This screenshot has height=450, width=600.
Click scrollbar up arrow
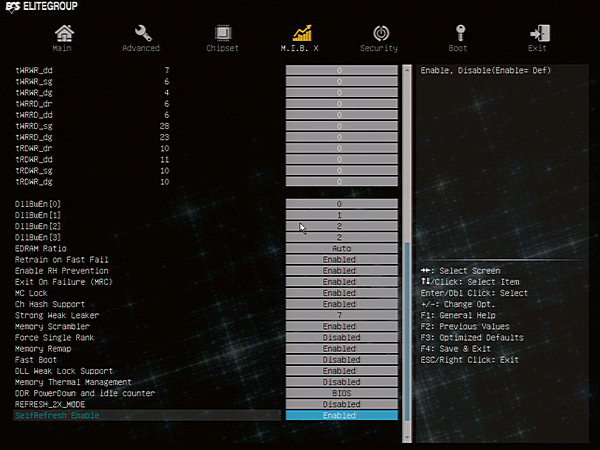point(407,70)
